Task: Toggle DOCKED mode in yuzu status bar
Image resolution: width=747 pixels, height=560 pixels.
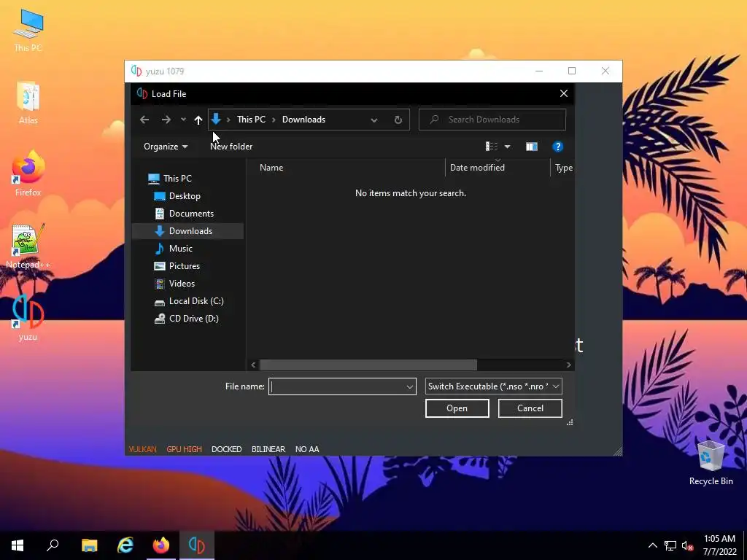Action: (x=226, y=449)
